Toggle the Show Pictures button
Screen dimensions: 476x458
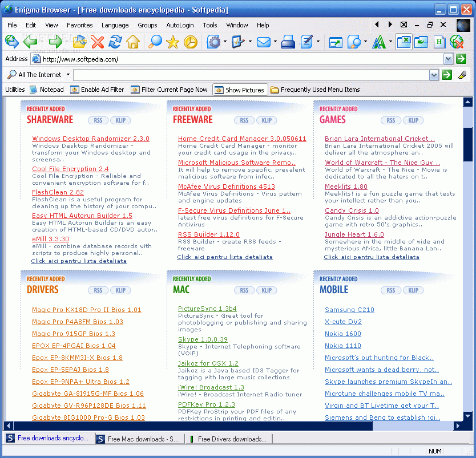pyautogui.click(x=240, y=90)
